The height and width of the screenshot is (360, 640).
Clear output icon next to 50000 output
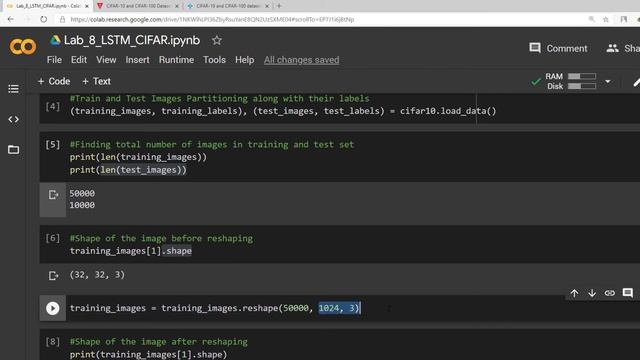click(53, 195)
